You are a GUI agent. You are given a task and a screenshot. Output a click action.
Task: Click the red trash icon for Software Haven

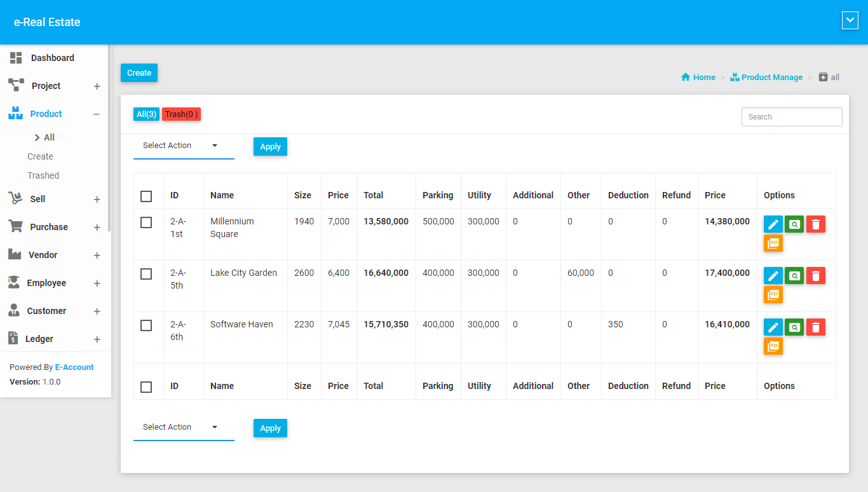click(x=816, y=327)
